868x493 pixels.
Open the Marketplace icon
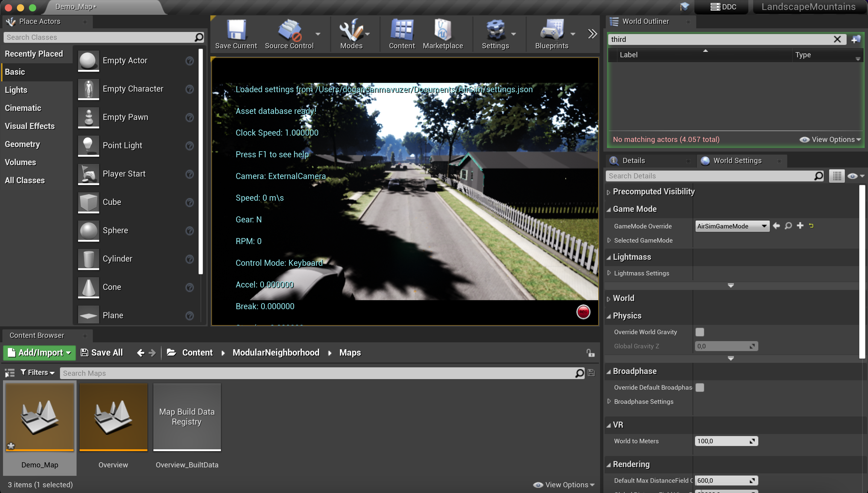(442, 34)
